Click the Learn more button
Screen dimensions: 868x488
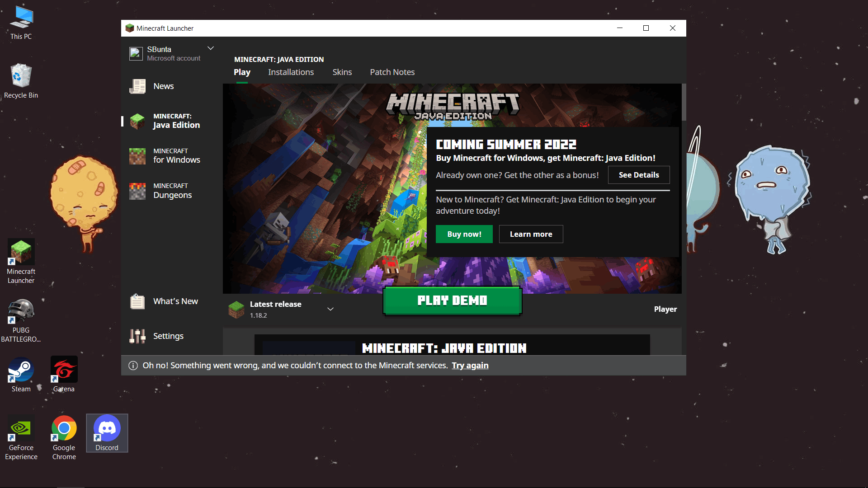coord(531,234)
